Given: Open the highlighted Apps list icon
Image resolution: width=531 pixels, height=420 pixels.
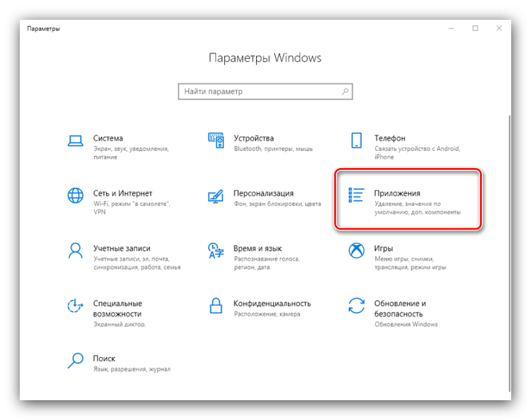Looking at the screenshot, I should pyautogui.click(x=356, y=196).
